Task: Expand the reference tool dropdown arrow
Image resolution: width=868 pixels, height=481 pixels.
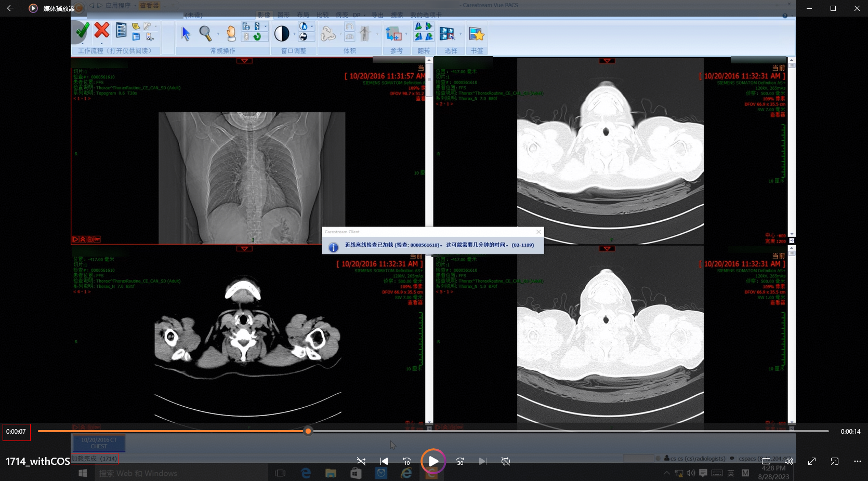Action: [x=406, y=35]
